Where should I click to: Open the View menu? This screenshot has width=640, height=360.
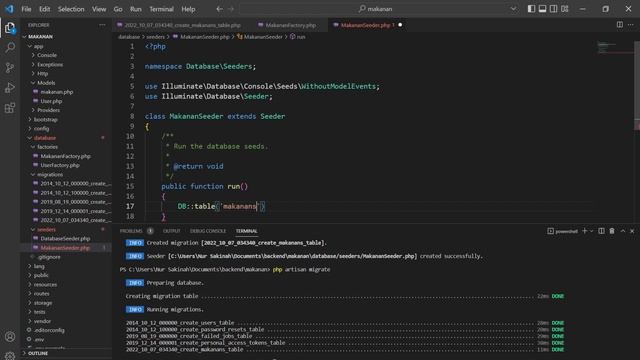click(x=99, y=9)
